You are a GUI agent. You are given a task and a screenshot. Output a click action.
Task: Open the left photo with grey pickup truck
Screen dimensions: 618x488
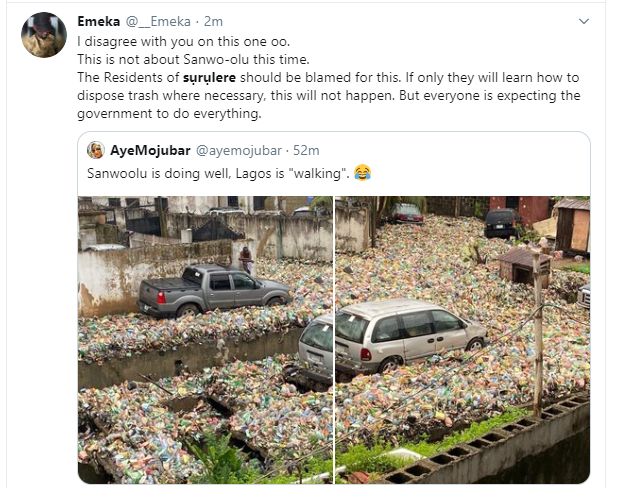click(x=205, y=339)
